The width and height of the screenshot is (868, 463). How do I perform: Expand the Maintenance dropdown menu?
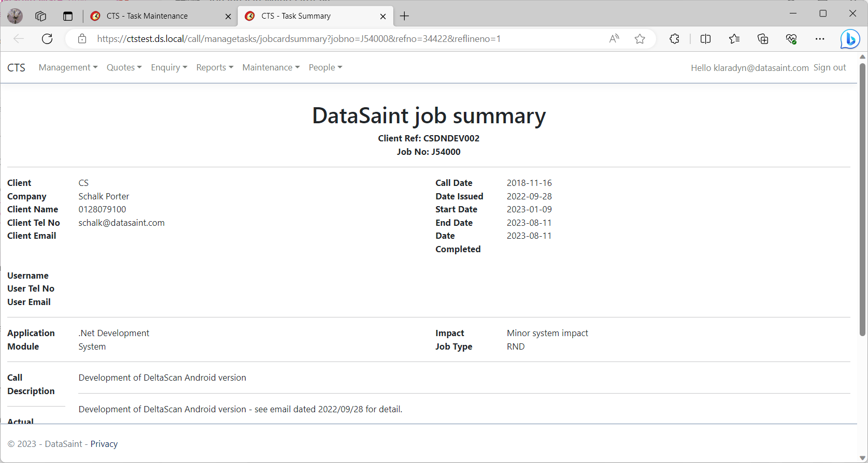271,67
